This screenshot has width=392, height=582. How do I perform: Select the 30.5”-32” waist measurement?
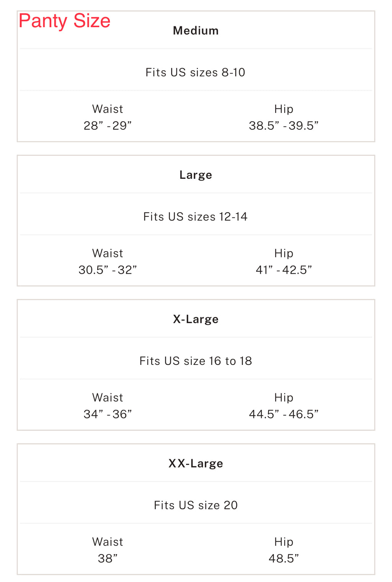coord(108,270)
